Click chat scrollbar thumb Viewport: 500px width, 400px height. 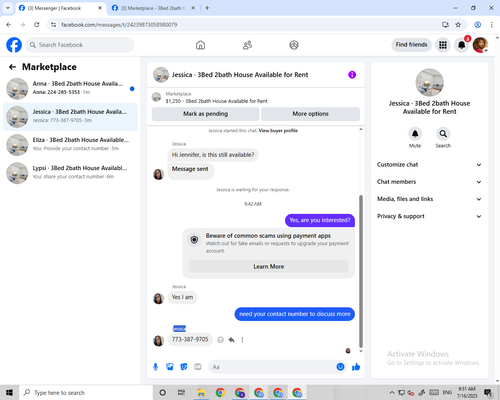tap(361, 271)
